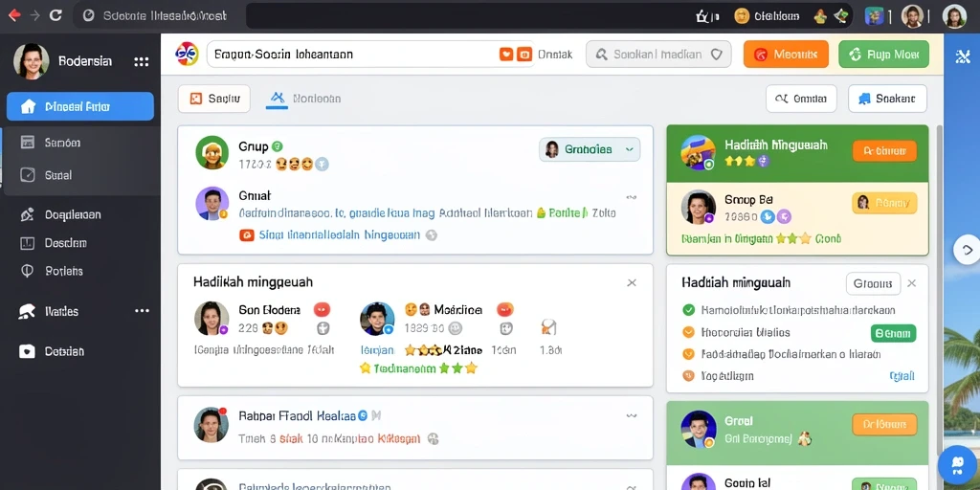980x490 pixels.
Task: Expand the Gniat post chevron
Action: point(632,197)
